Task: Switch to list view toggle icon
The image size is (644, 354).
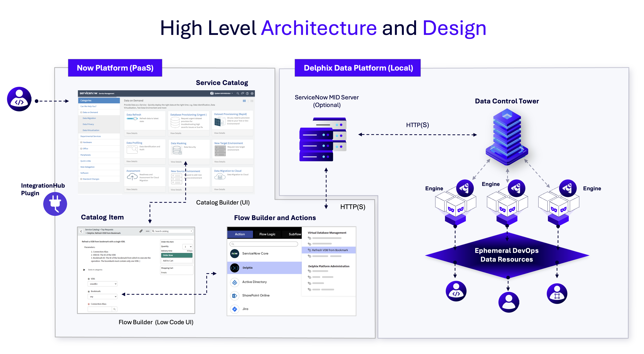Action: [252, 101]
